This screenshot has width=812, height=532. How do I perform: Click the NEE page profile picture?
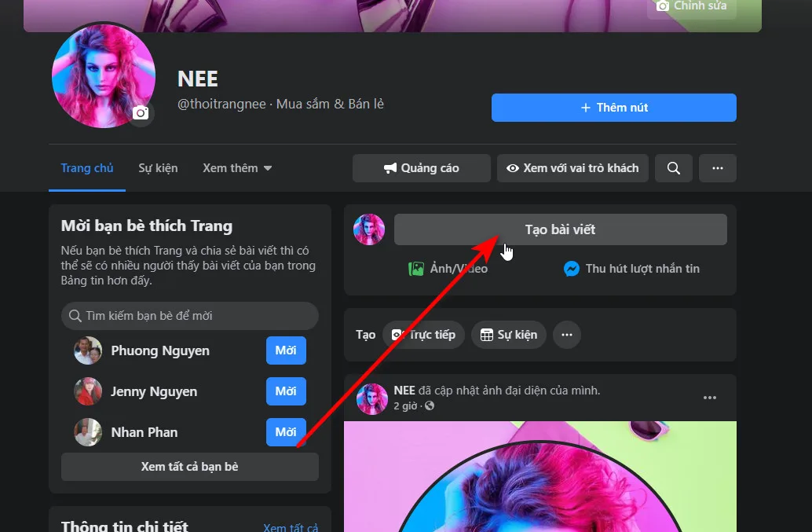[104, 76]
